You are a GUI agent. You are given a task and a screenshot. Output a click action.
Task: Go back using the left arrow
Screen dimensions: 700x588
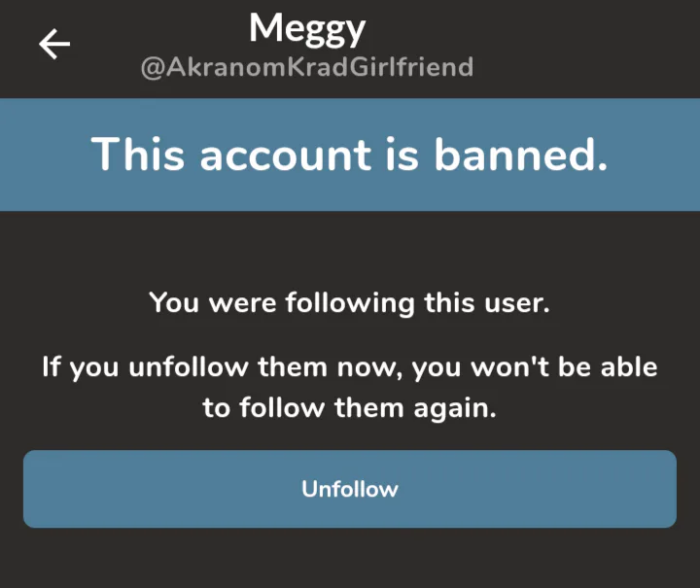tap(54, 45)
